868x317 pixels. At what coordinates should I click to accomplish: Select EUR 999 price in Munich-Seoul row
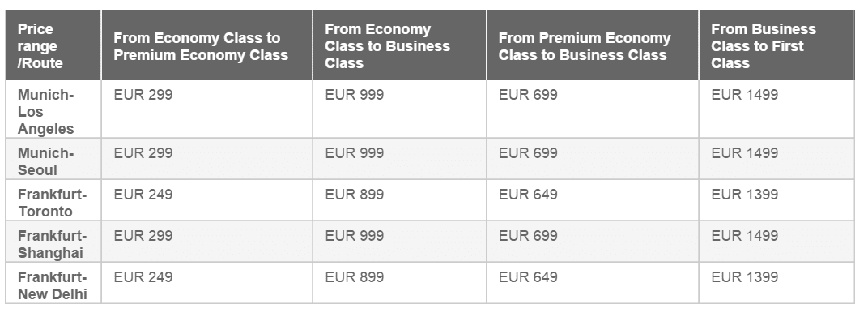click(x=355, y=153)
